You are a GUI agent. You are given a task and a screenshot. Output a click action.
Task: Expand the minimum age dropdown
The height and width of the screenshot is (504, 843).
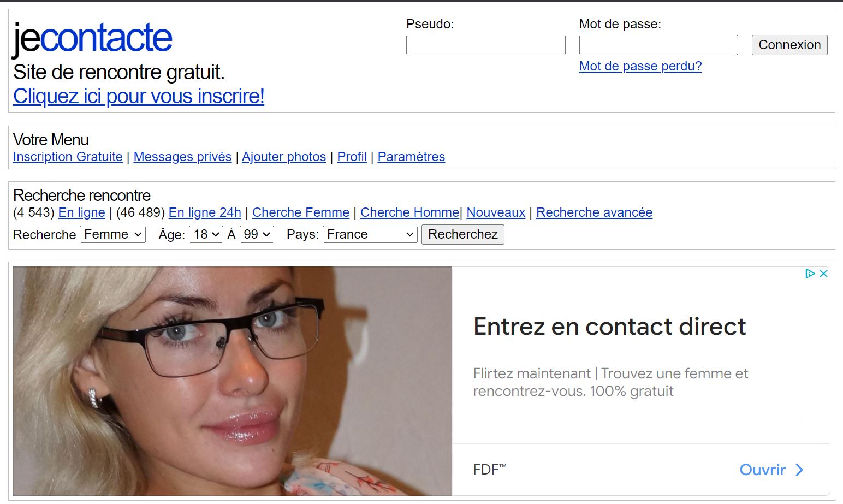coord(206,234)
